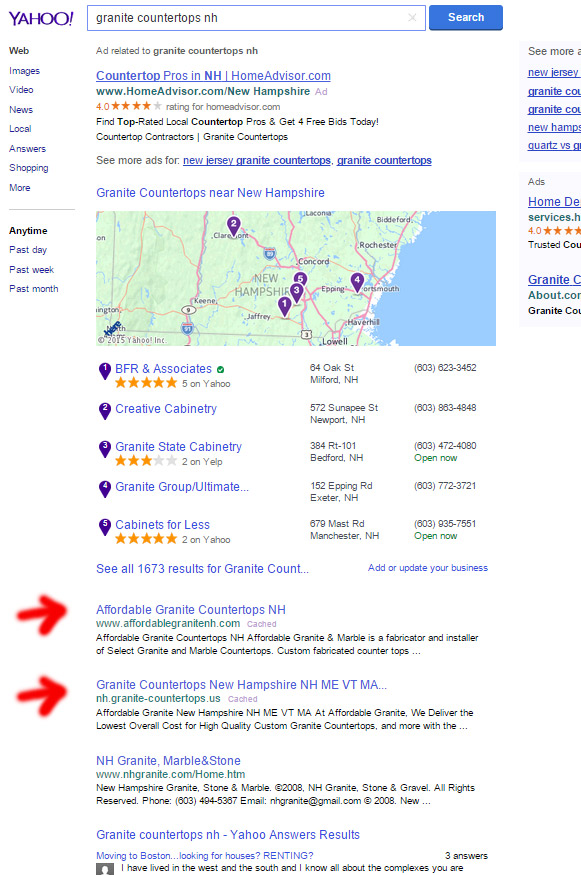The height and width of the screenshot is (875, 581).
Task: Open the Granite State Cabinetry listing
Action: point(179,447)
